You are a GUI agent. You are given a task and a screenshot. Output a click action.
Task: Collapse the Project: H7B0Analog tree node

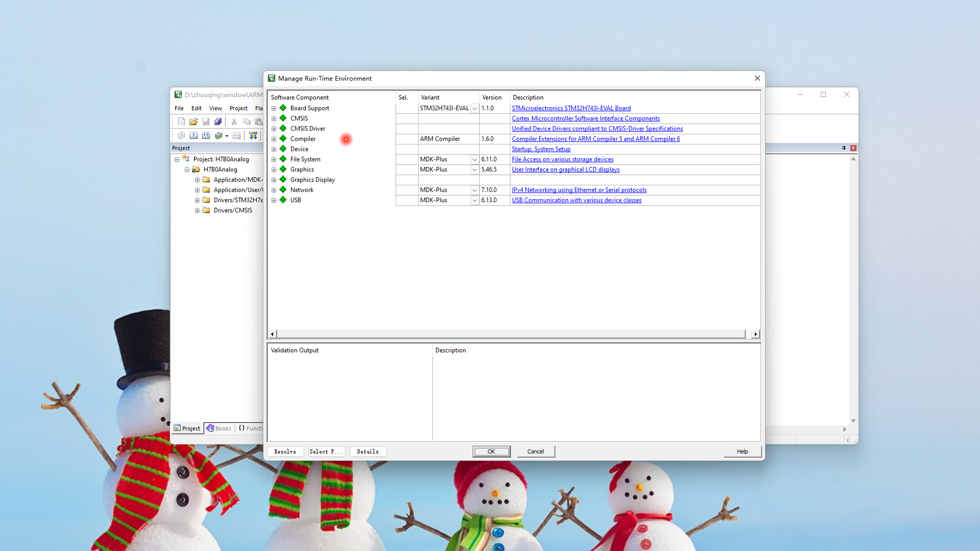coord(177,159)
